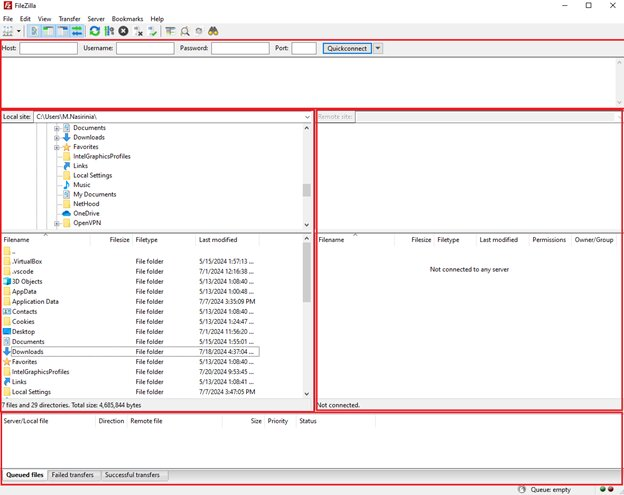The image size is (624, 495).
Task: Search files with binoculars icon
Action: tap(213, 31)
